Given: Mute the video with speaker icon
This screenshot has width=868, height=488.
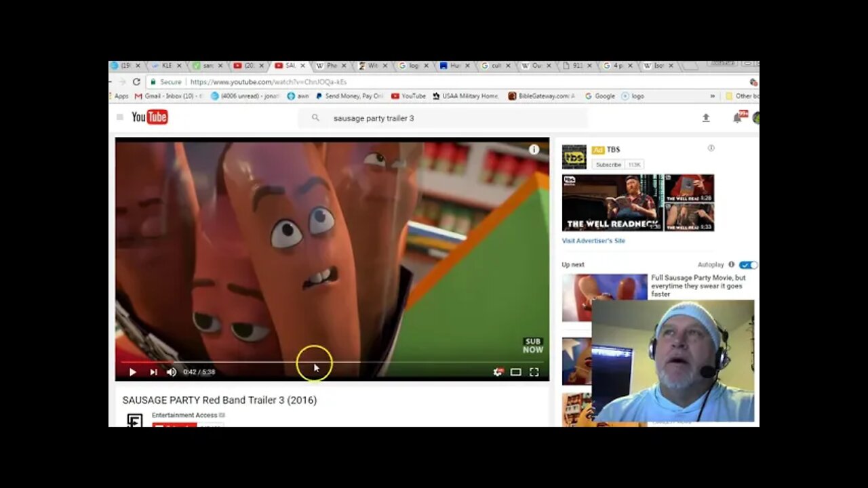Looking at the screenshot, I should click(172, 372).
